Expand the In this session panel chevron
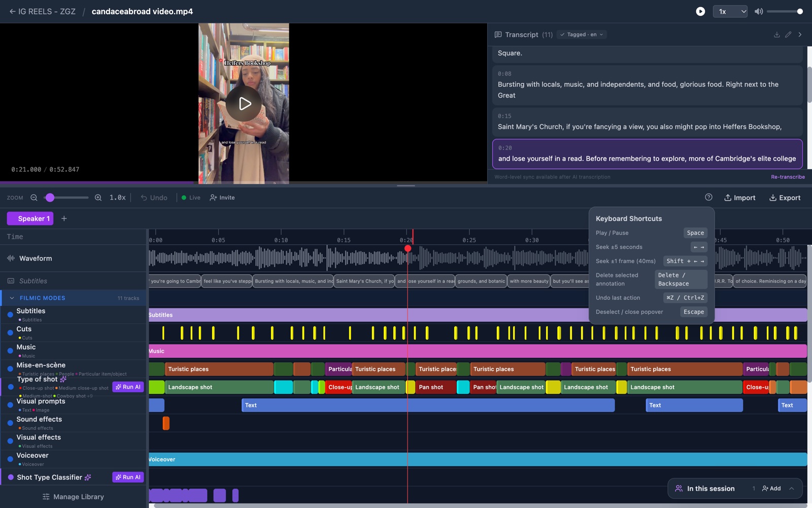Image resolution: width=812 pixels, height=508 pixels. tap(792, 489)
